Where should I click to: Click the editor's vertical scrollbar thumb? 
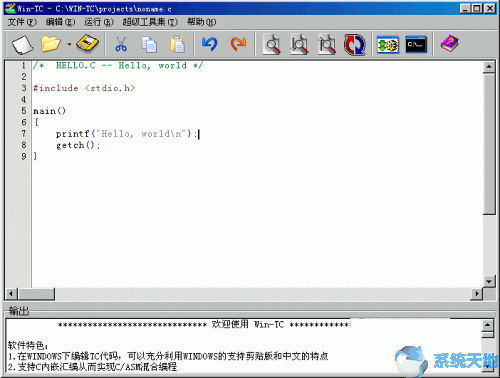click(489, 144)
